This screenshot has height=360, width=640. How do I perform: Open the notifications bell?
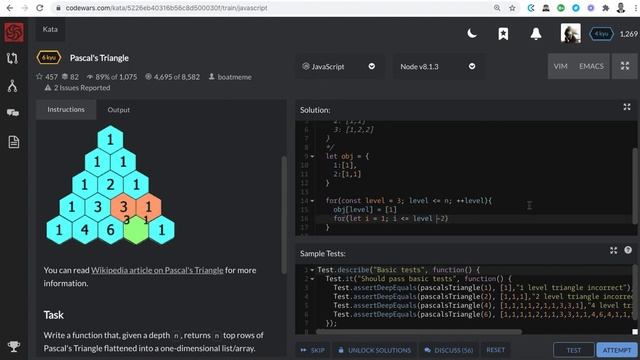point(536,34)
